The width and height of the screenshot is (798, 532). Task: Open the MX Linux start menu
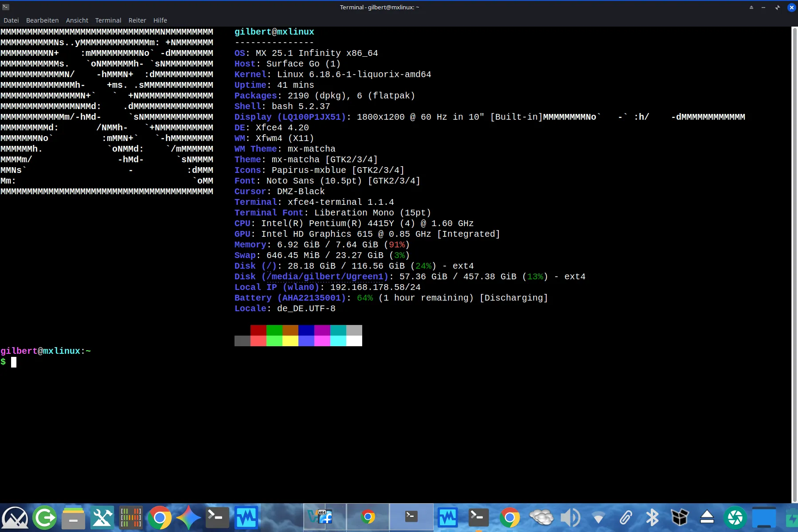click(15, 517)
